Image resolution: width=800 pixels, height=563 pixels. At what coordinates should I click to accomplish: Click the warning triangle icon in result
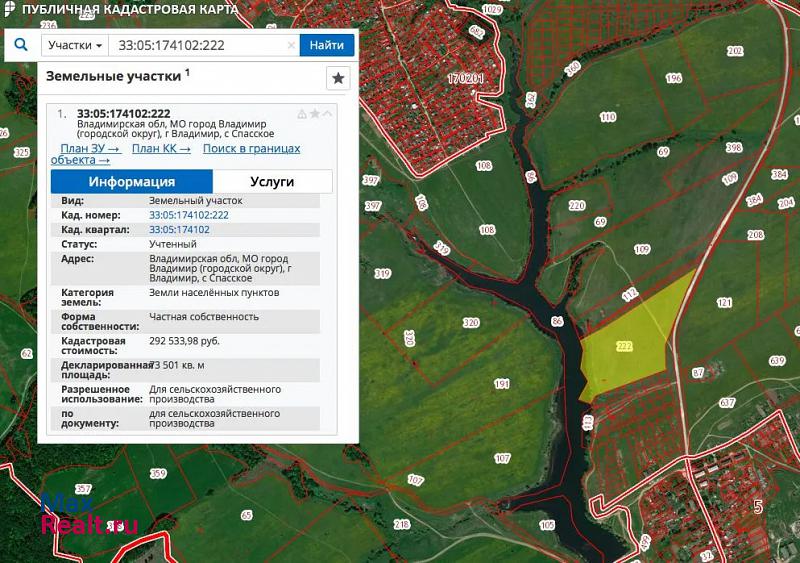[302, 114]
